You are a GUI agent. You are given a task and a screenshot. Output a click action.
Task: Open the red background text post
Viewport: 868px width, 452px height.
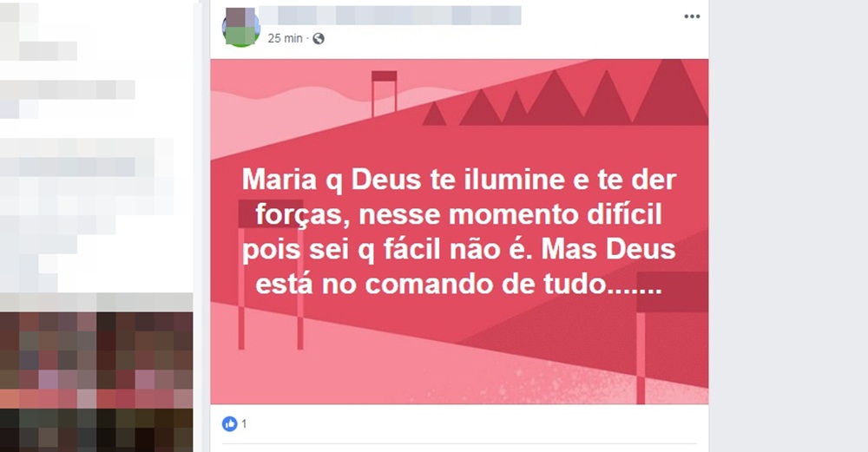(x=459, y=232)
